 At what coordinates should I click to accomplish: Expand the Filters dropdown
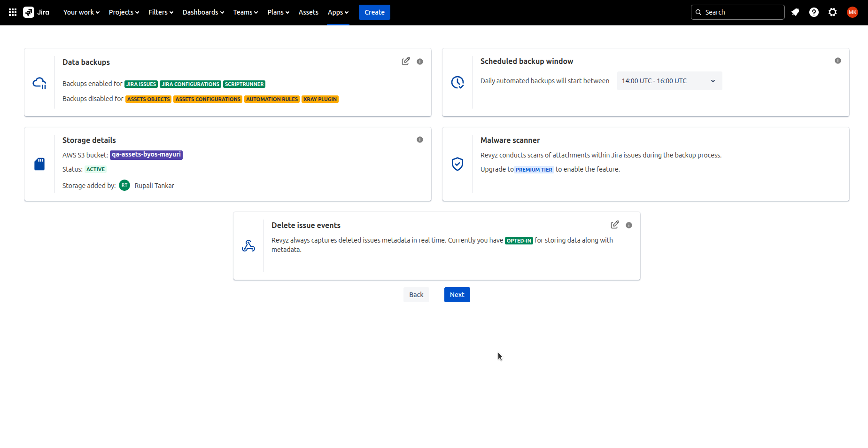tap(161, 12)
